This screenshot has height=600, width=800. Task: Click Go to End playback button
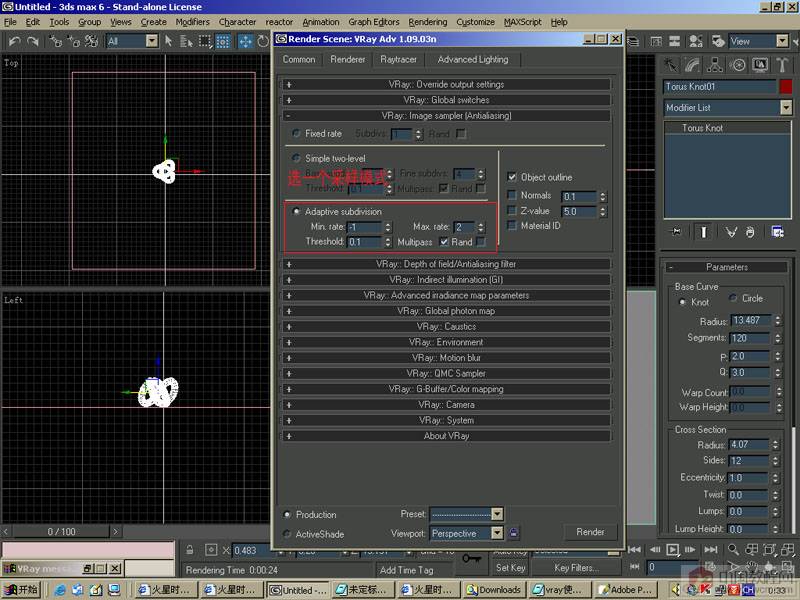coord(711,549)
